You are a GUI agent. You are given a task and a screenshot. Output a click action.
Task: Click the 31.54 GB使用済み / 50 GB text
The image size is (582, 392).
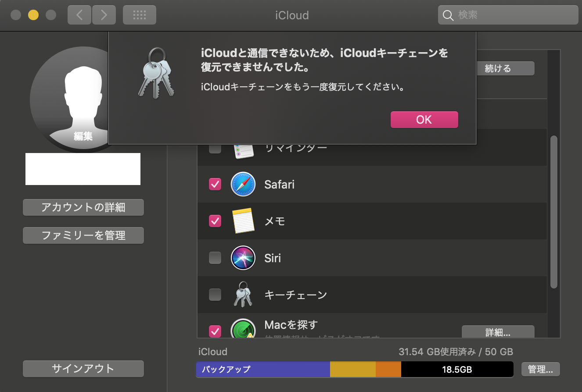pyautogui.click(x=456, y=352)
